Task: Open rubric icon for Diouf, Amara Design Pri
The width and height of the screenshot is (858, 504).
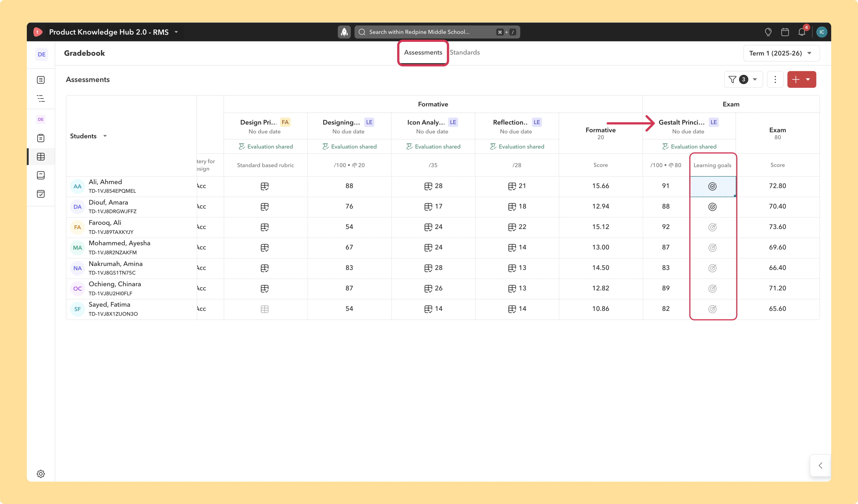Action: click(x=264, y=207)
